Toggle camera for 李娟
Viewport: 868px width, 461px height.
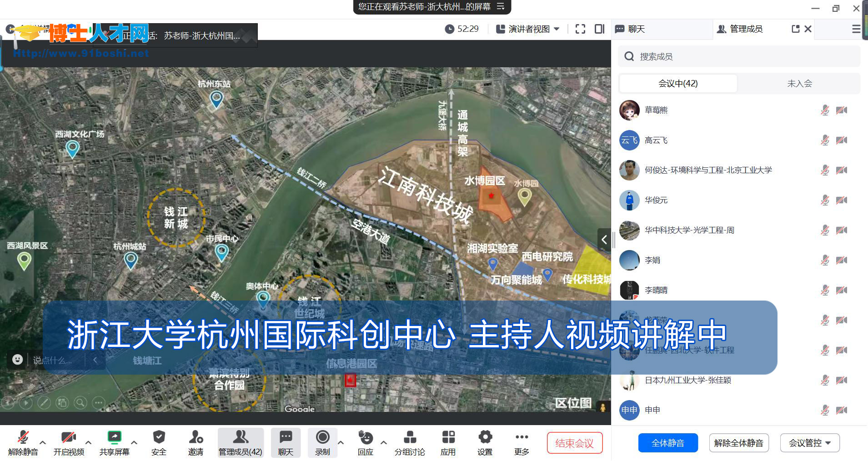842,260
